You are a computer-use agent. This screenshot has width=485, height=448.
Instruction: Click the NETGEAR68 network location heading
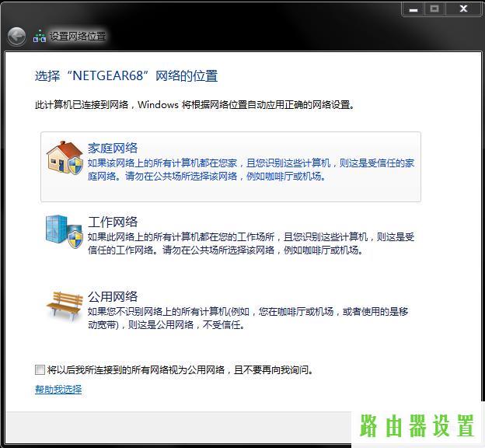pos(127,76)
